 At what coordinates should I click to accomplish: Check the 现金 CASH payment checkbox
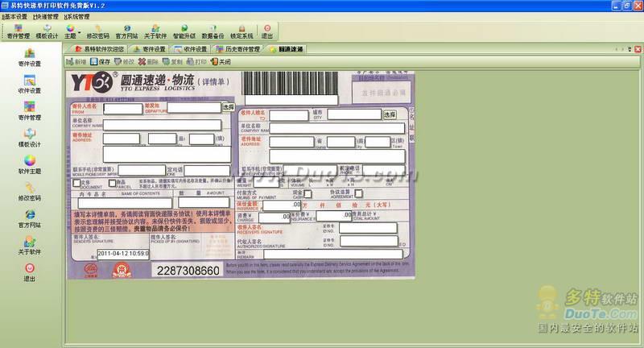308,193
